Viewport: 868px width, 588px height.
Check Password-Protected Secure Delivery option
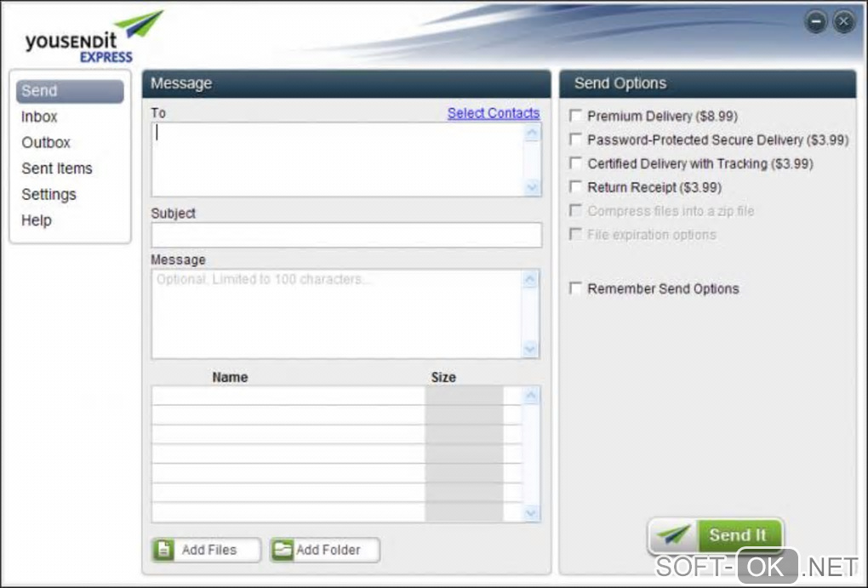click(576, 140)
